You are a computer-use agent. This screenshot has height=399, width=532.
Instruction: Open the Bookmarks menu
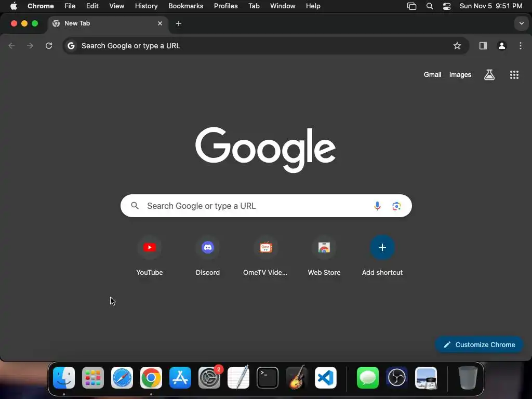click(185, 6)
